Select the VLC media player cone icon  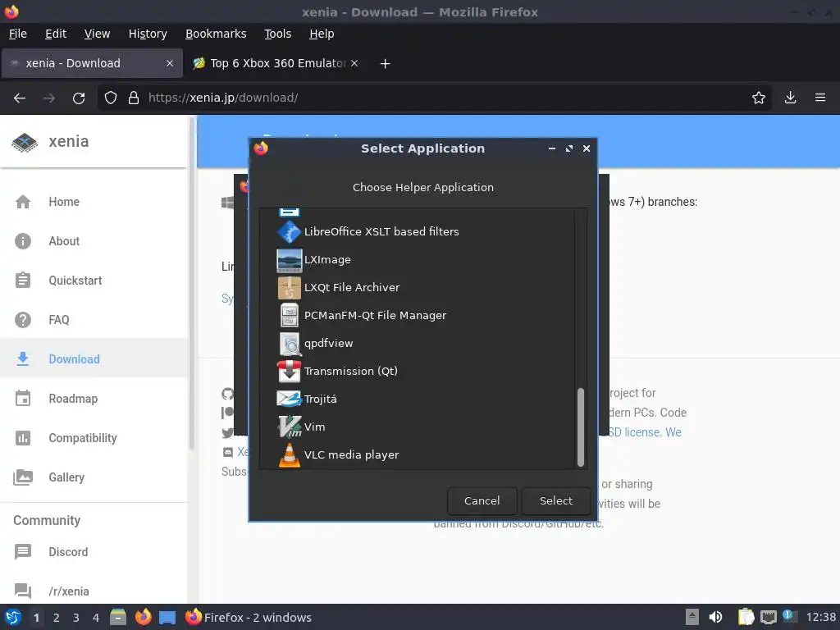290,454
